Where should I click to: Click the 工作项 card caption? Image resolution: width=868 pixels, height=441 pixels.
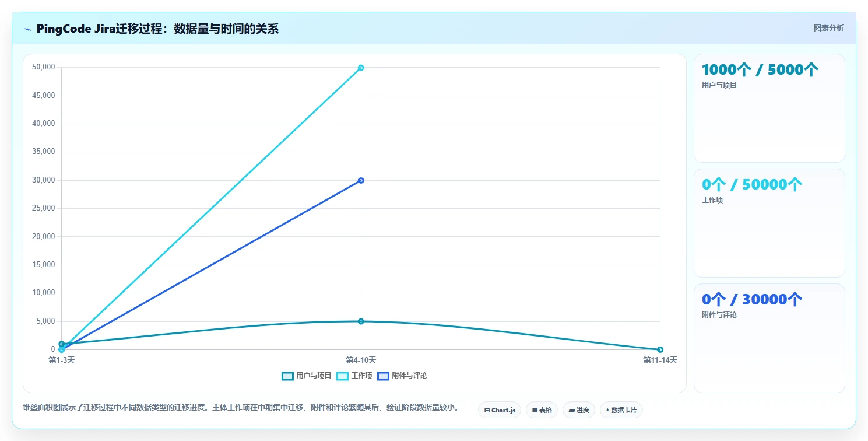point(712,200)
